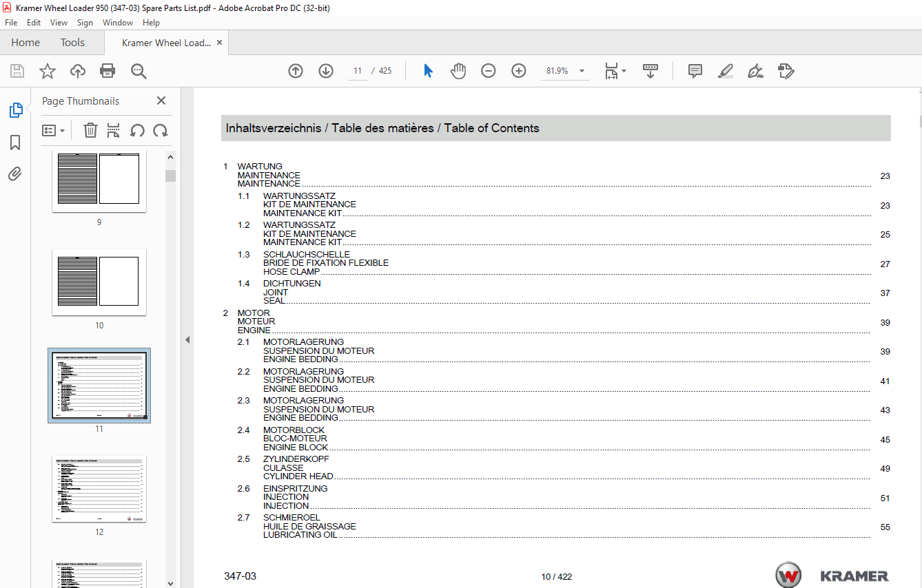Image resolution: width=922 pixels, height=588 pixels.
Task: Collapse the navigation pane with the arrow
Action: [187, 339]
